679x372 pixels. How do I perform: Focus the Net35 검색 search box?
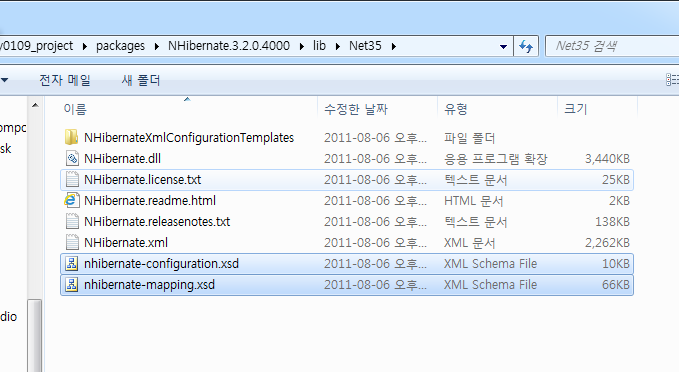tap(612, 46)
